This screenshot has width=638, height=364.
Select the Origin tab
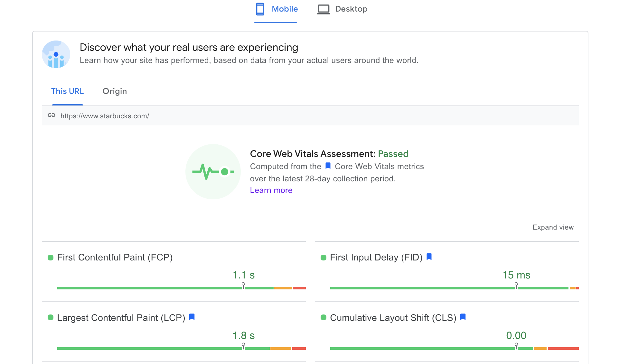coord(115,91)
